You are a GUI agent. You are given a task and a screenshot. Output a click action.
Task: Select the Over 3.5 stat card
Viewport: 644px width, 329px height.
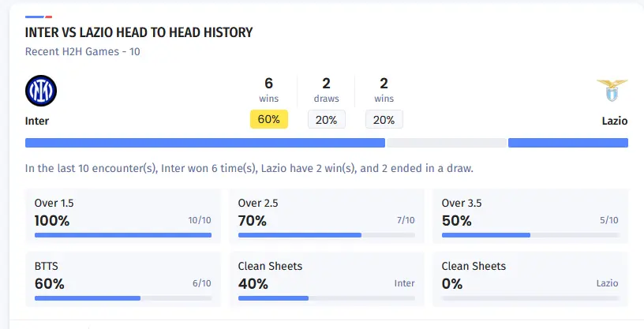(530, 215)
